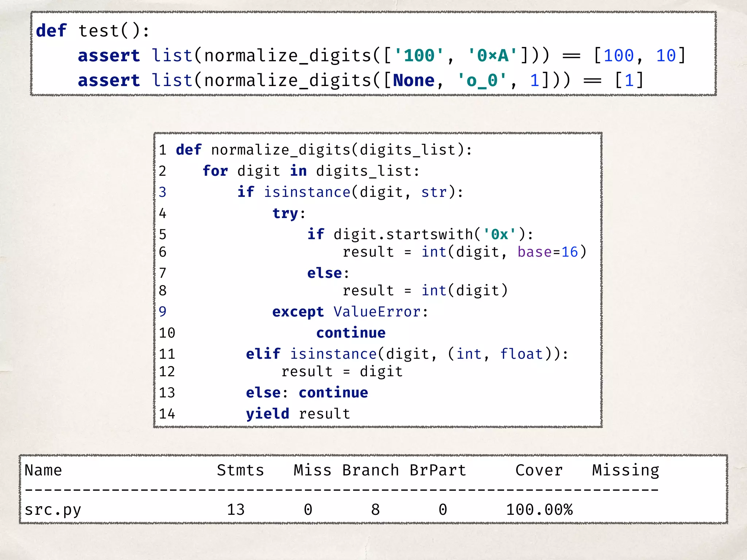Screen dimensions: 747x560
Task: Click the Miss value 0
Action: pos(308,510)
